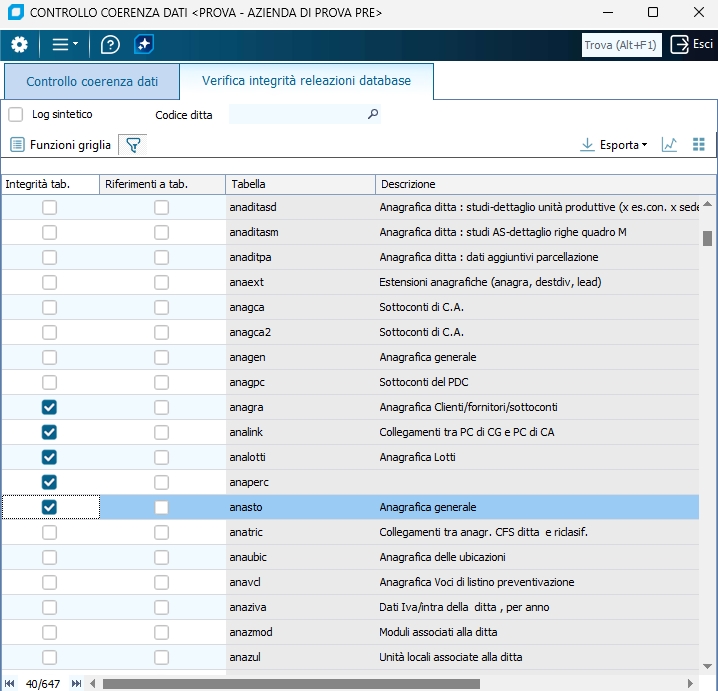The height and width of the screenshot is (691, 718).
Task: Click 'Sottoconti del PDC' description
Action: (424, 382)
